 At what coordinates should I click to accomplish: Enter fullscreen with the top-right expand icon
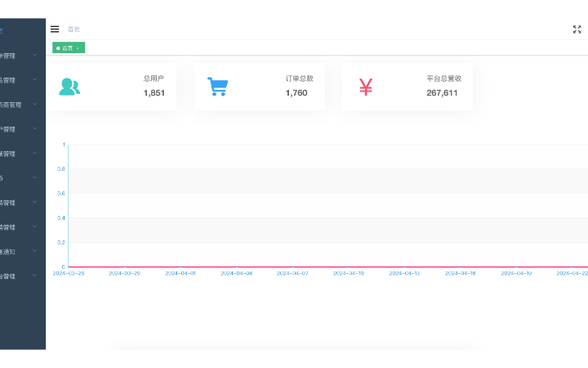pos(577,29)
